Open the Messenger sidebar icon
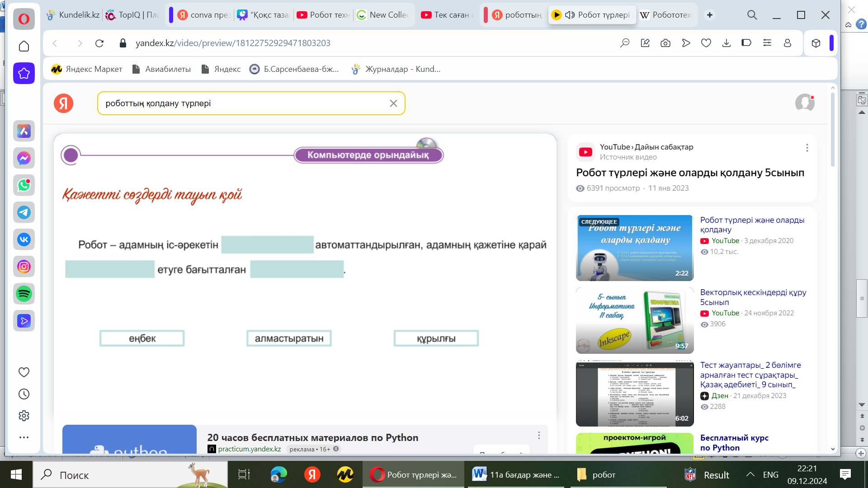Image resolution: width=868 pixels, height=488 pixels. coord(24,158)
